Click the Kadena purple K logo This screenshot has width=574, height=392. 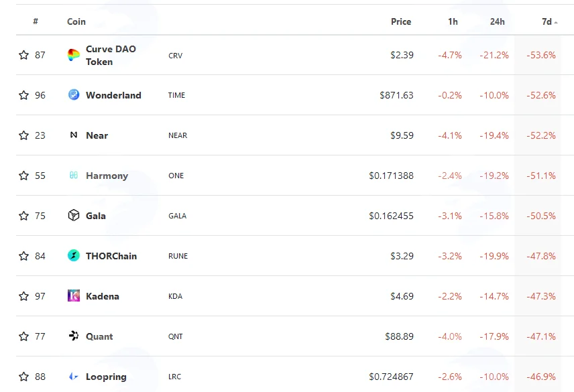pyautogui.click(x=74, y=296)
